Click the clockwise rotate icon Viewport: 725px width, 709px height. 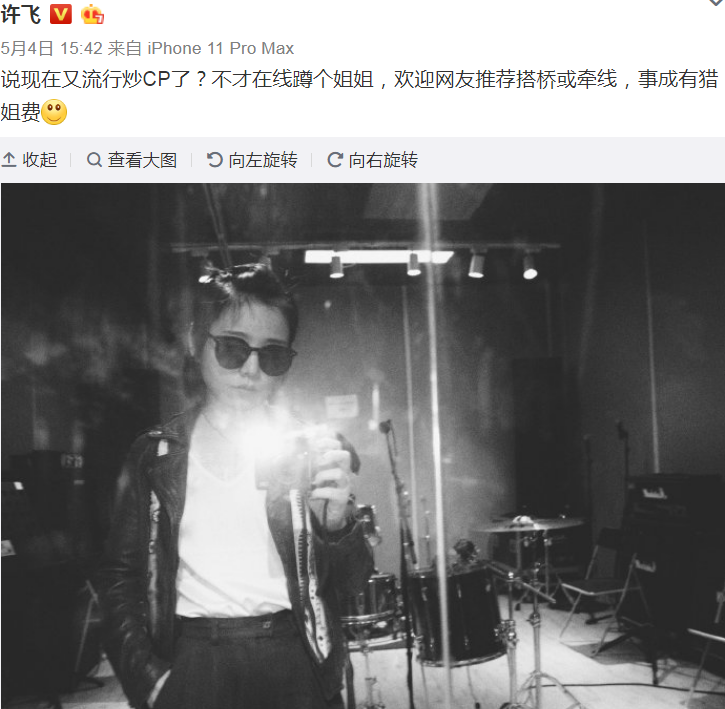click(335, 160)
